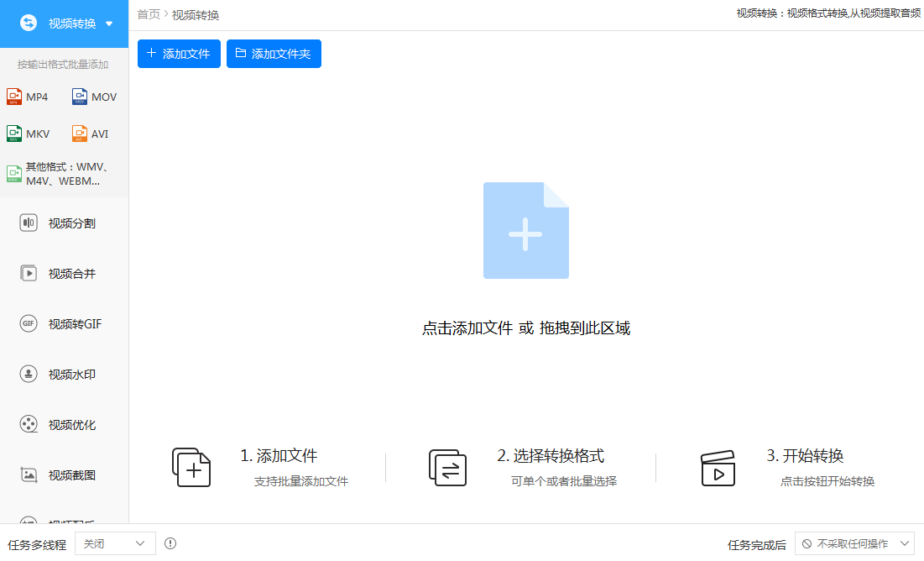Viewport: 924px width, 561px height.
Task: Click 点击按钮开始转换 description text
Action: coord(827,481)
